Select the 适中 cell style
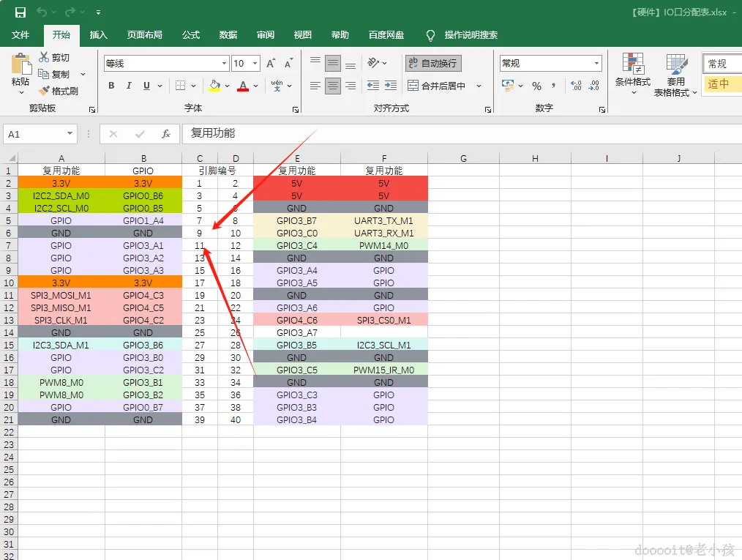The image size is (742, 560). pyautogui.click(x=722, y=84)
